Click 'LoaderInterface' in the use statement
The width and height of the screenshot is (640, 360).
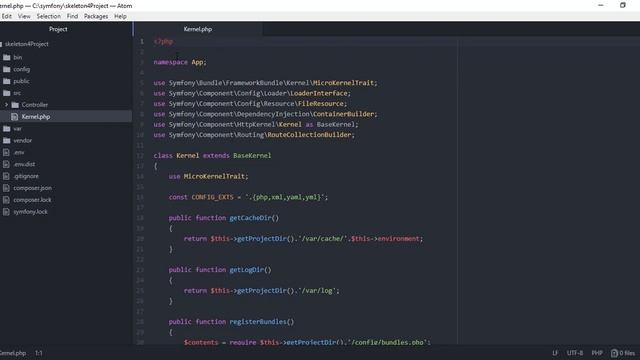[319, 93]
